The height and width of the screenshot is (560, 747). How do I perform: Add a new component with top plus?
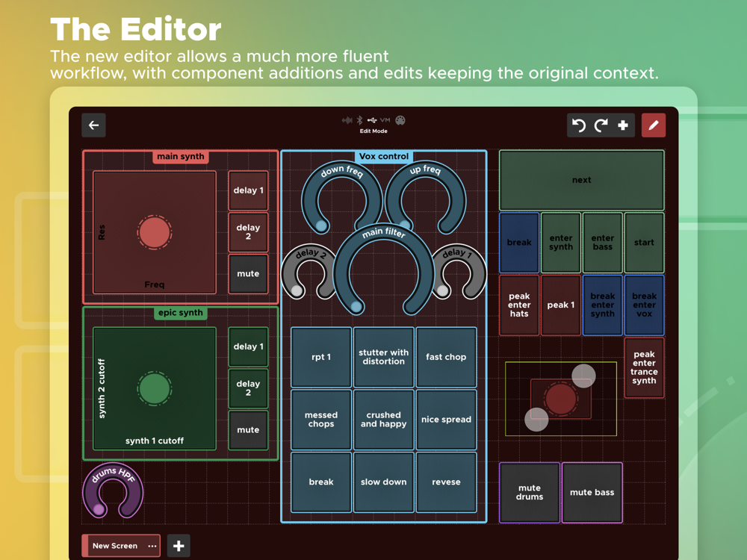(x=623, y=125)
